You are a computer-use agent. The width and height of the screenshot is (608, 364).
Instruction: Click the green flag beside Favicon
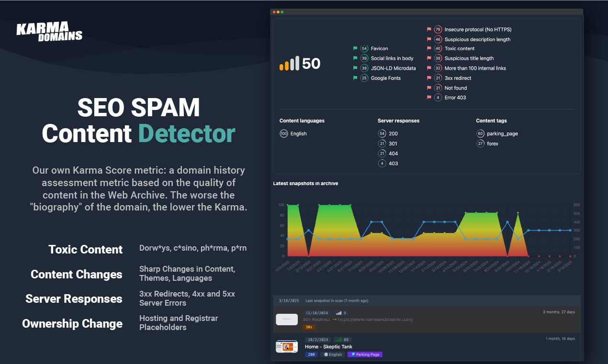[355, 48]
